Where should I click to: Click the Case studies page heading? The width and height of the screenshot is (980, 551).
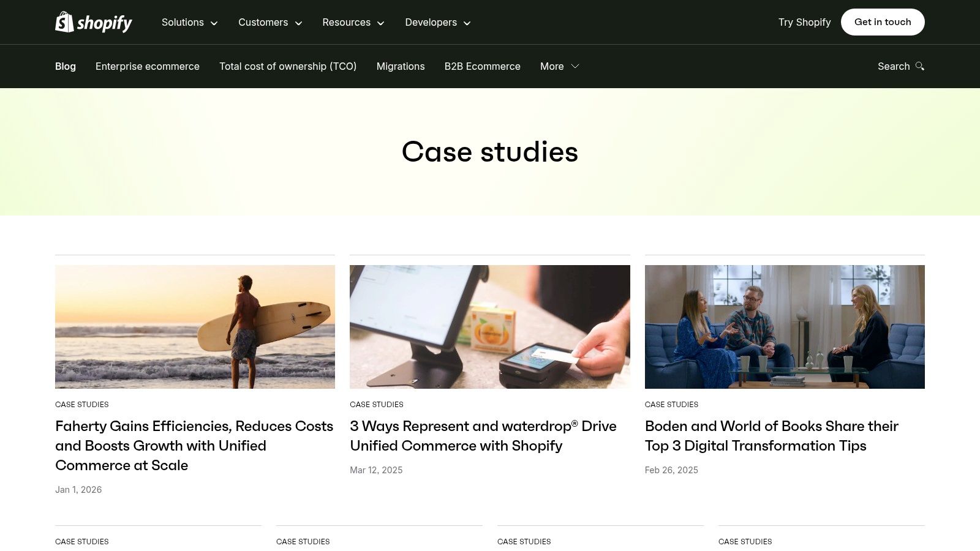(x=490, y=152)
